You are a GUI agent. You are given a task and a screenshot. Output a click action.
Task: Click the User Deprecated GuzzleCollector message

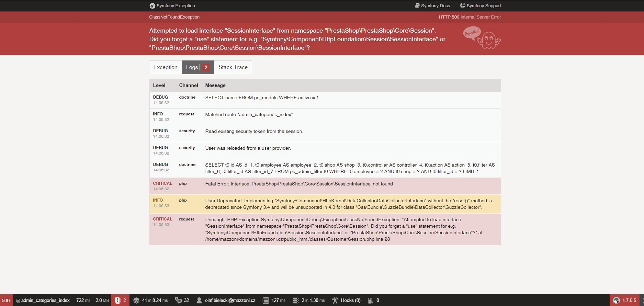coord(349,204)
